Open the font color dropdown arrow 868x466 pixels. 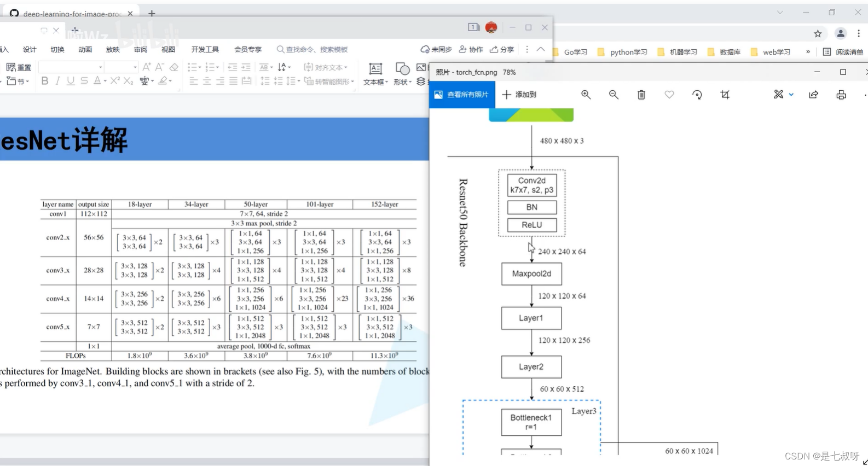(x=105, y=81)
